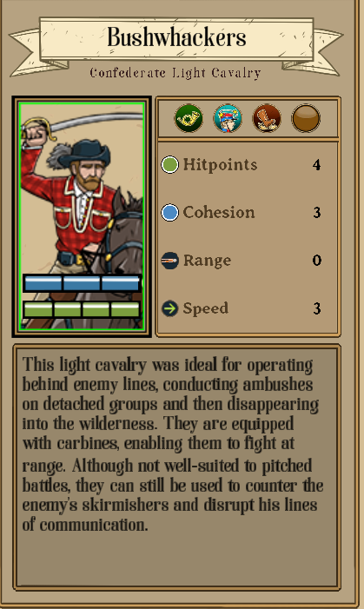Click the green Hitpoints circle icon

[169, 164]
